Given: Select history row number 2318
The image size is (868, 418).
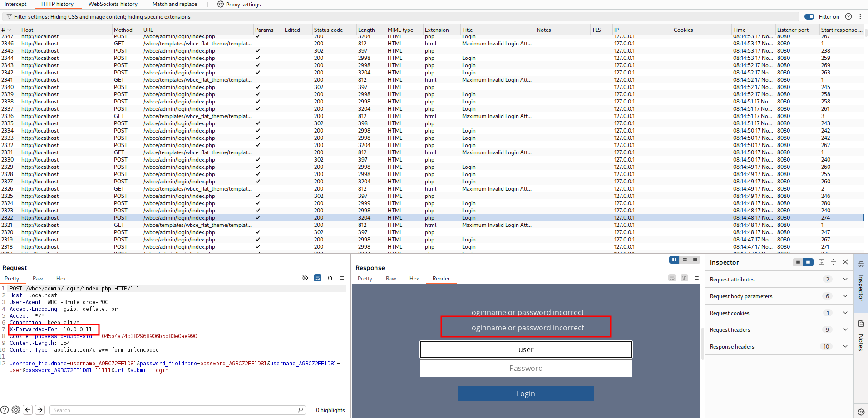Looking at the screenshot, I should click(432, 247).
